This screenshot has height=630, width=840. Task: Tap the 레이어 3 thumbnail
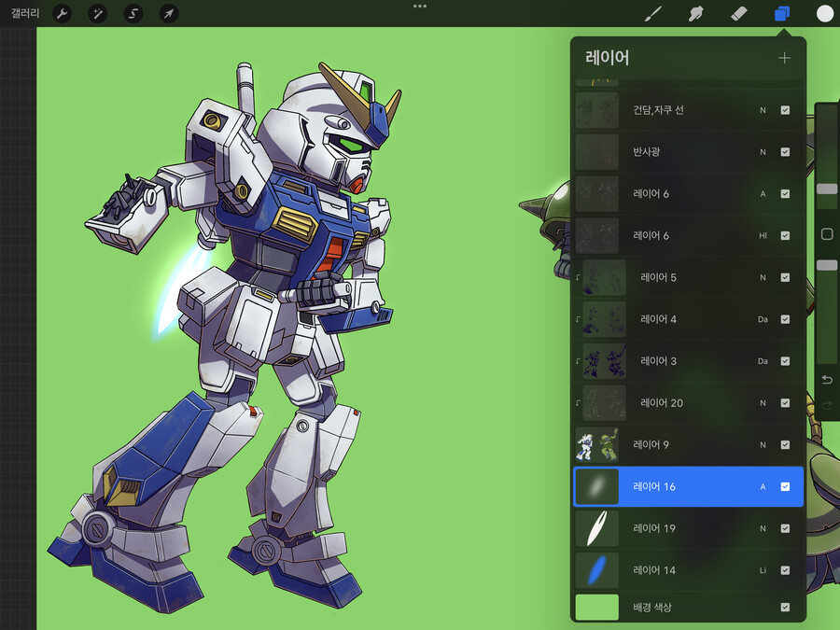click(604, 361)
